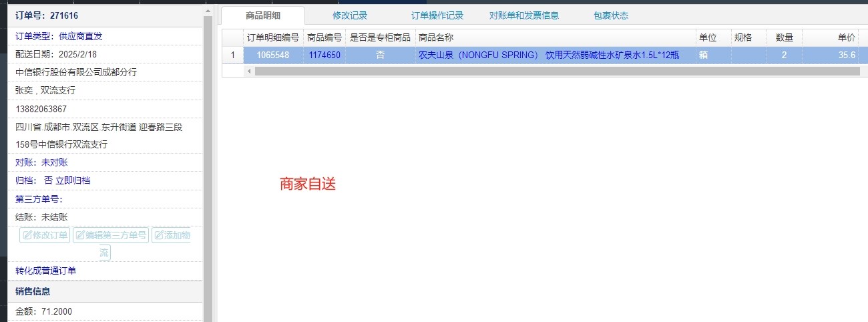Click the 箱 unit cell

click(713, 55)
